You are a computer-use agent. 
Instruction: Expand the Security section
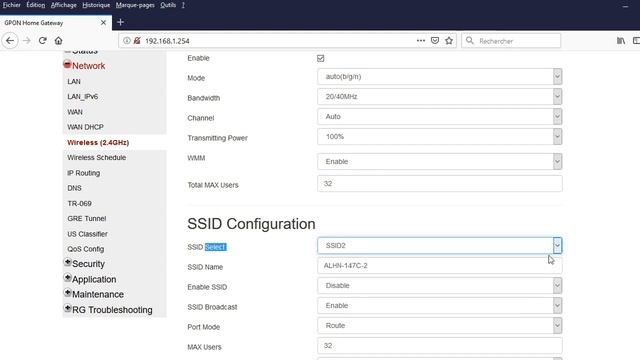pyautogui.click(x=68, y=262)
